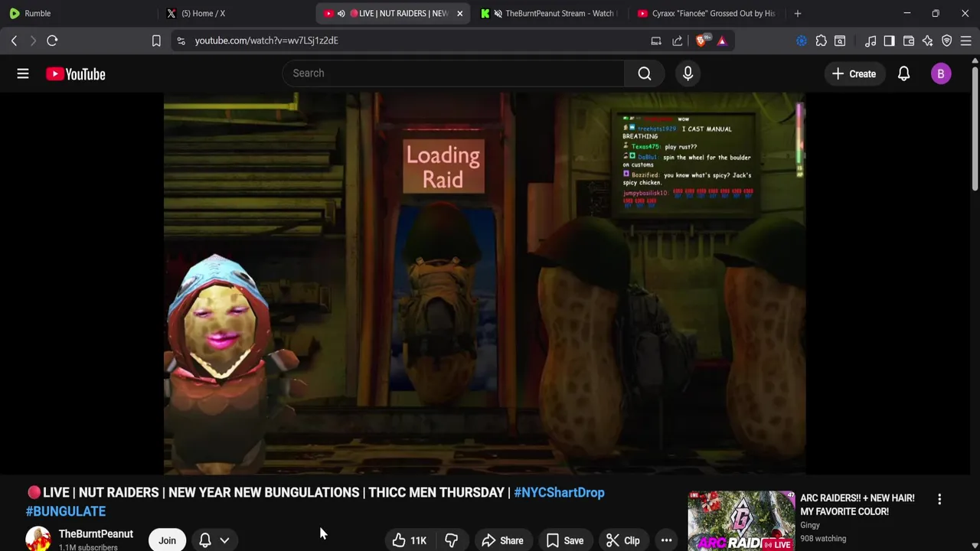This screenshot has height=551, width=980.
Task: Click the page vertical scrollbar
Action: click(x=975, y=127)
